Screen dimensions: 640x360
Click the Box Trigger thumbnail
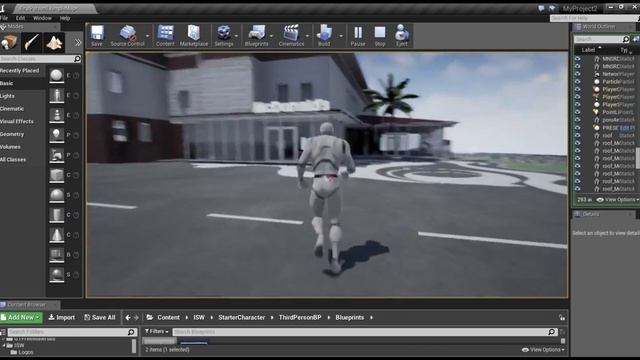(57, 255)
